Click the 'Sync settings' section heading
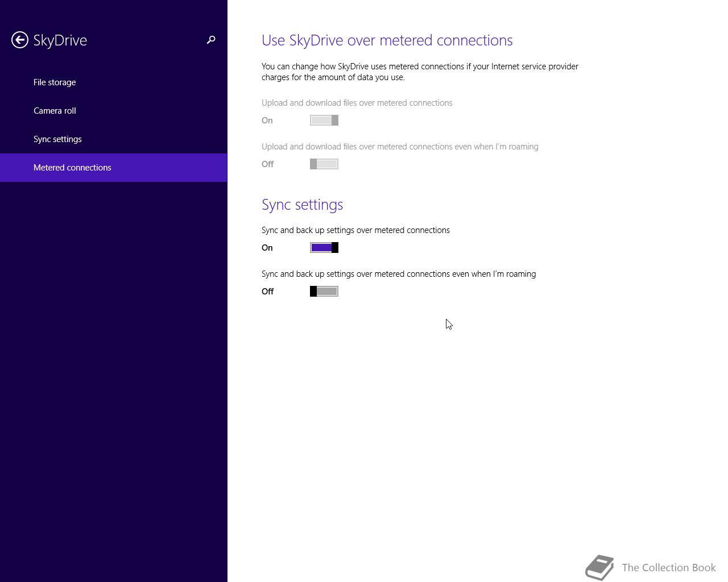Viewport: 728px width, 582px height. 302,205
